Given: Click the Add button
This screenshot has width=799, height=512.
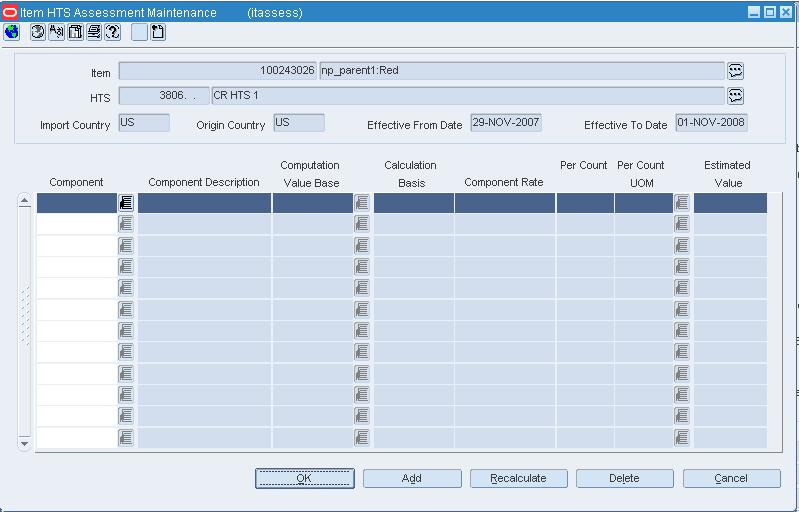Looking at the screenshot, I should pos(412,478).
